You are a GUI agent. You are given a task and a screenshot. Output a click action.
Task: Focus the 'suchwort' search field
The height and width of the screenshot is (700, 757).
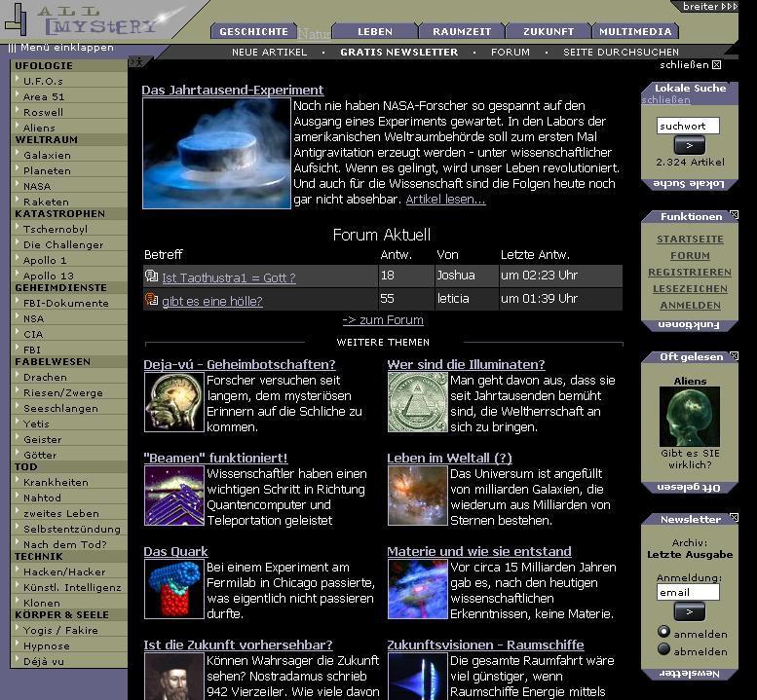[x=688, y=126]
